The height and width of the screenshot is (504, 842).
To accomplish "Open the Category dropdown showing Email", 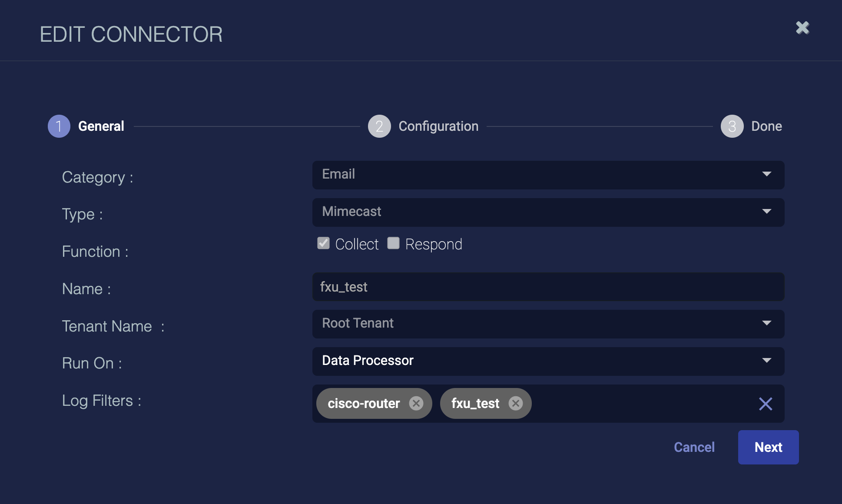I will click(548, 175).
